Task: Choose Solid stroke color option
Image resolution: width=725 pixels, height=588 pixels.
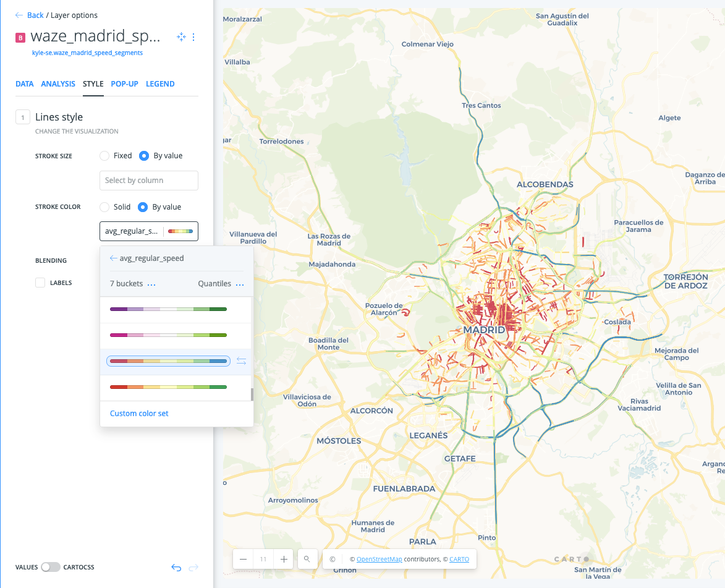Action: click(104, 207)
